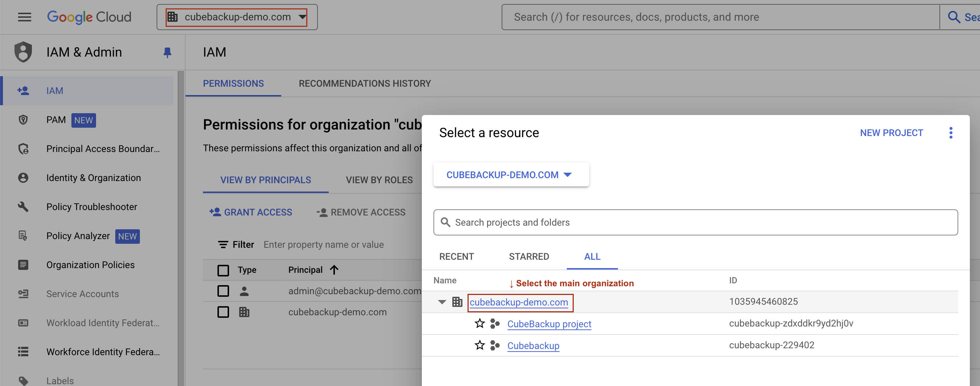Select IAM in the left sidebar
Viewport: 980px width, 386px height.
(87, 91)
